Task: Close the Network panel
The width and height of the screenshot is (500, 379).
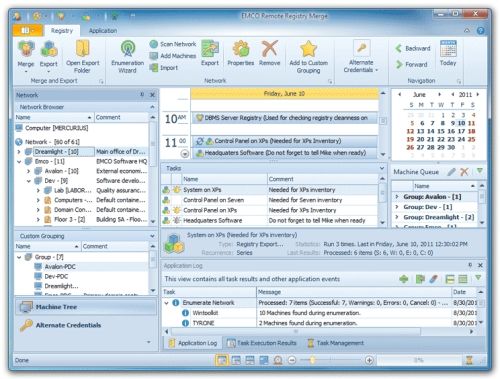Action: [x=152, y=95]
